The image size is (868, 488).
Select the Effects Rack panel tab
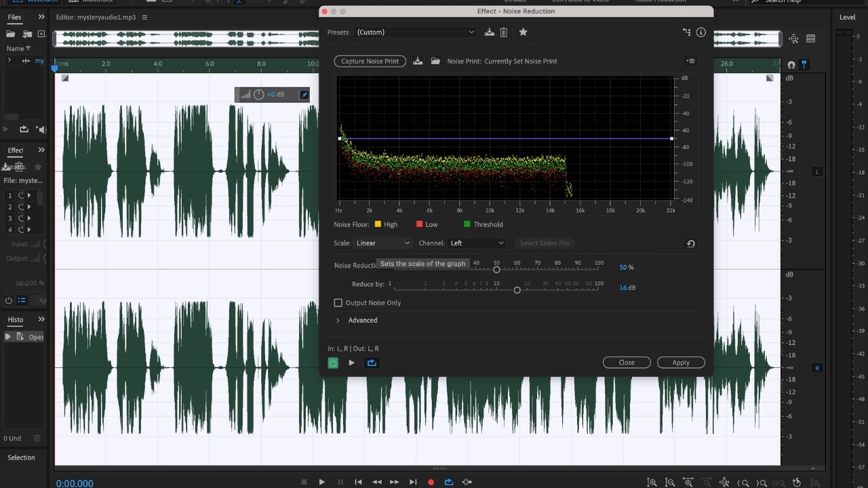pos(16,150)
